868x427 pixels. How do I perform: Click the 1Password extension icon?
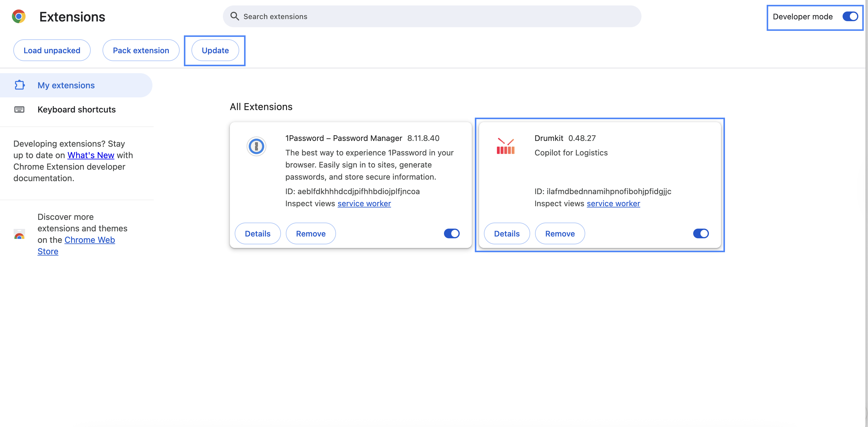click(x=256, y=147)
